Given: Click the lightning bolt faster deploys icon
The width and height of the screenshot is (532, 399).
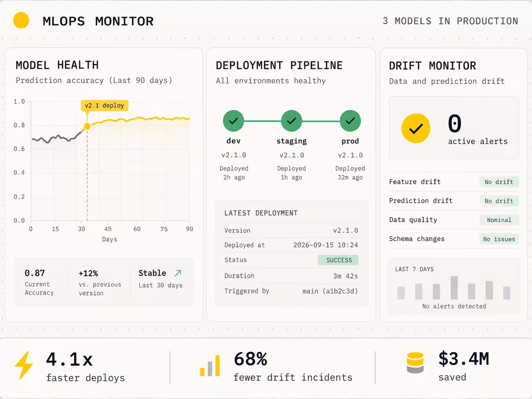Looking at the screenshot, I should (x=24, y=365).
